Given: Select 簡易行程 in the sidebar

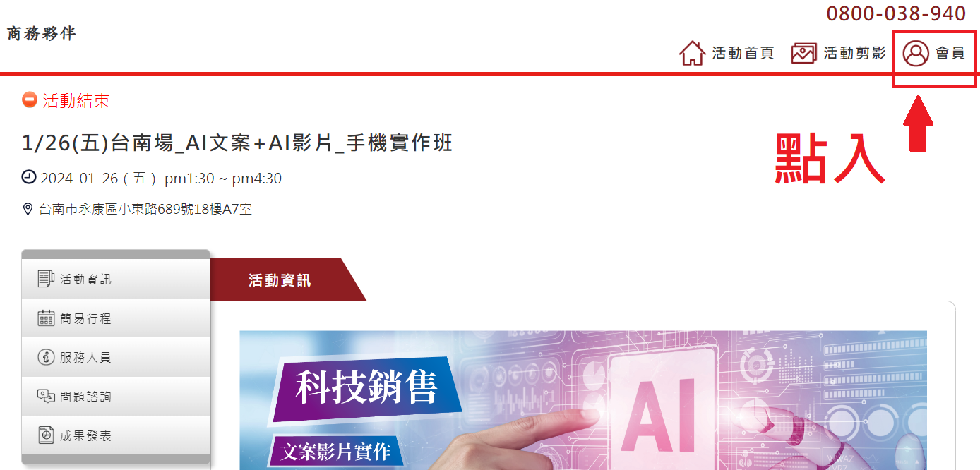Looking at the screenshot, I should pyautogui.click(x=116, y=318).
